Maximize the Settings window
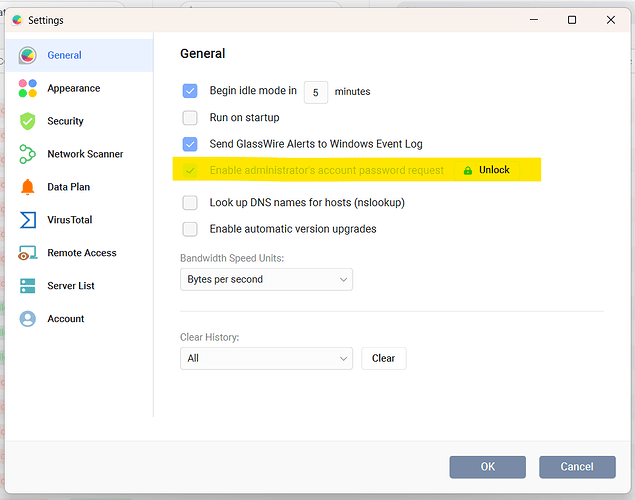The image size is (635, 500). [x=572, y=20]
